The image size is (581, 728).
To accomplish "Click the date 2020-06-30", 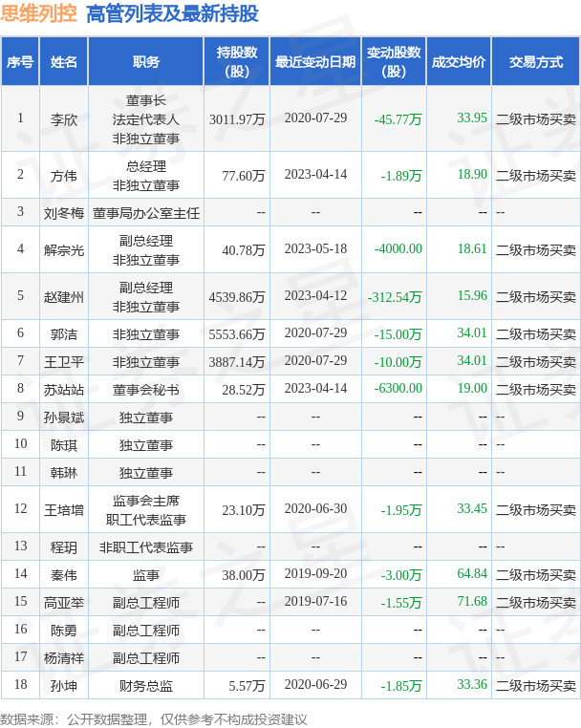I will click(315, 509).
